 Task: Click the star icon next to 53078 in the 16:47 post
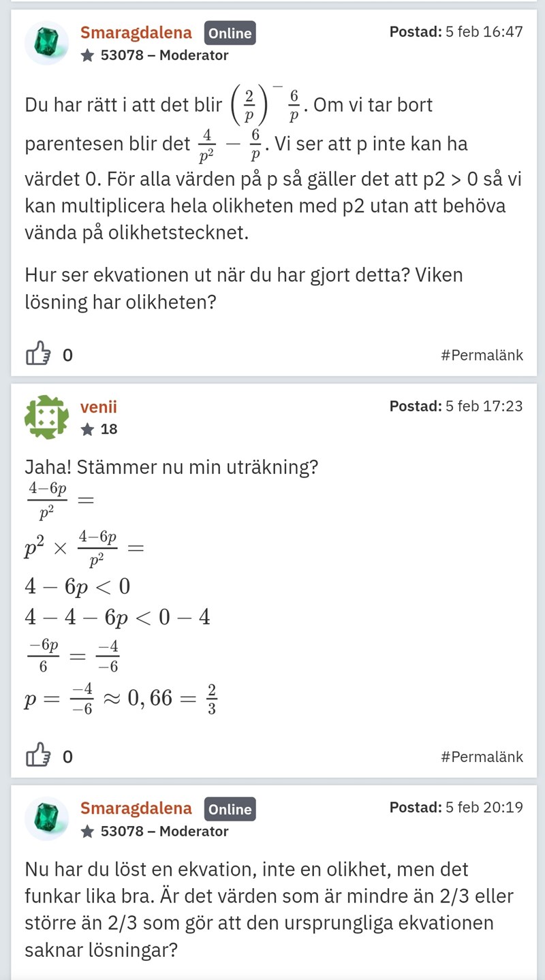coord(88,55)
